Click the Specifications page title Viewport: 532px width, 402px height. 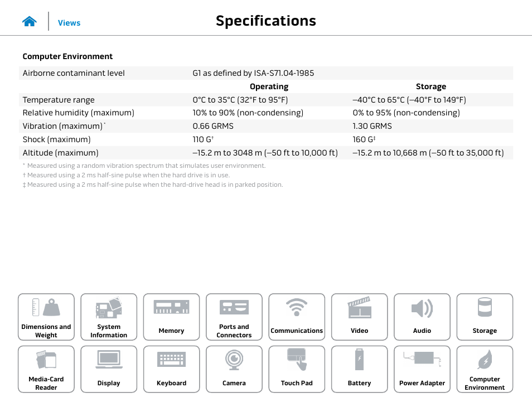click(x=265, y=21)
